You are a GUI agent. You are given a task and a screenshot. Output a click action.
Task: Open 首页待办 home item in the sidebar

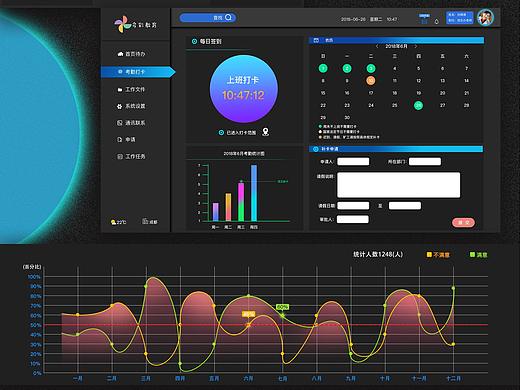(x=131, y=54)
